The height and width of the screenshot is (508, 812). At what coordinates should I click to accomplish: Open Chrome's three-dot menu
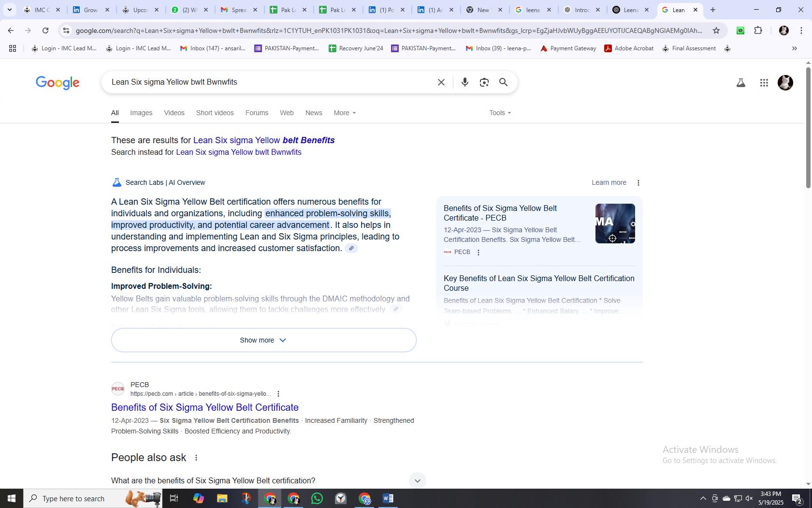(x=801, y=30)
